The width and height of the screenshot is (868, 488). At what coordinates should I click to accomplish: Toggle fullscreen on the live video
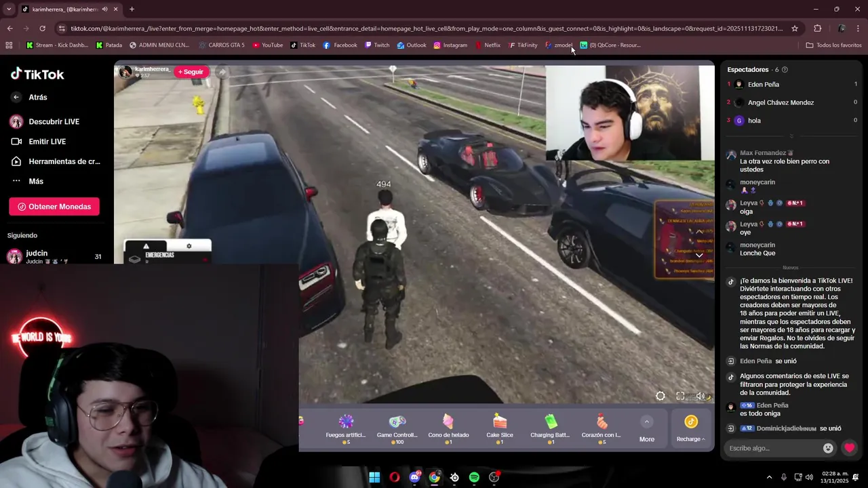680,396
